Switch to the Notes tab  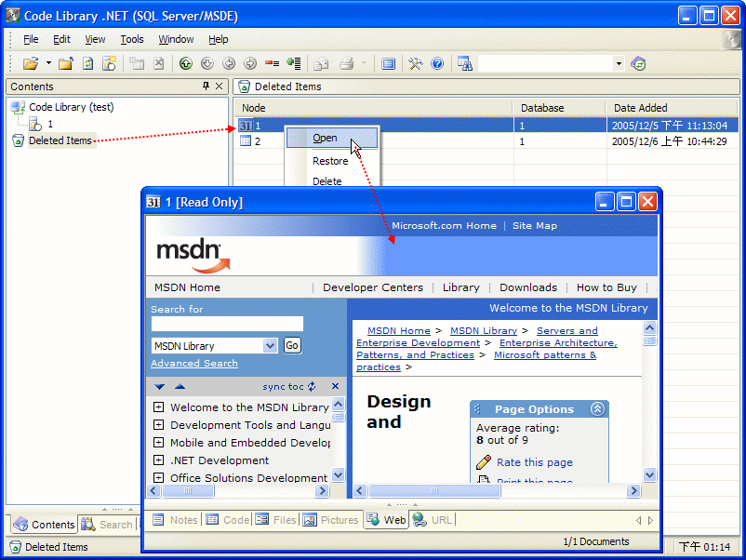point(175,520)
